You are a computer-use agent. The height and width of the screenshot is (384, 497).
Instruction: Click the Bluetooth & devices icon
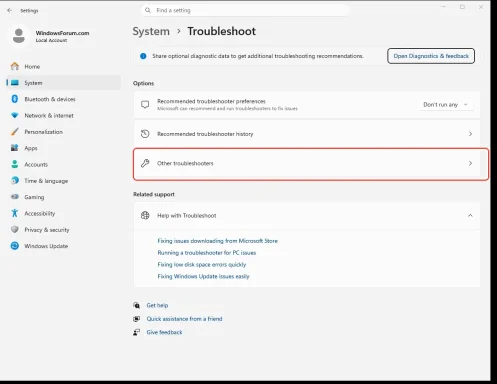click(x=15, y=99)
